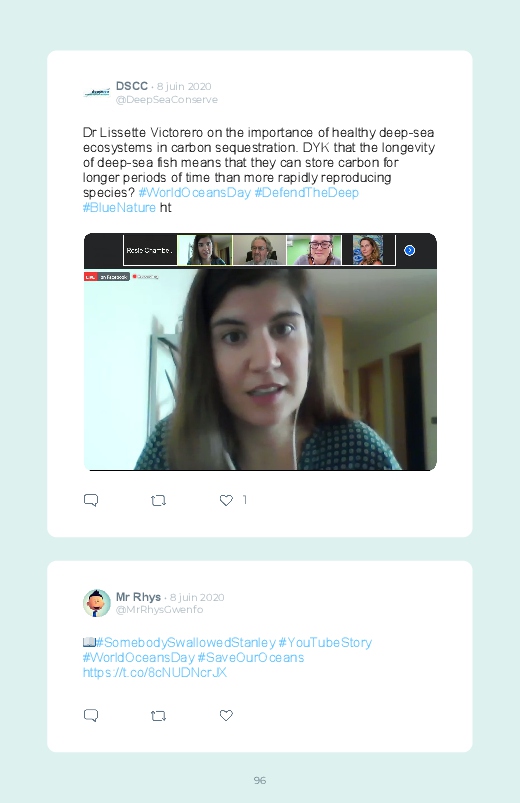
Task: Select @DeepSeaConserve handle
Action: pyautogui.click(x=167, y=99)
